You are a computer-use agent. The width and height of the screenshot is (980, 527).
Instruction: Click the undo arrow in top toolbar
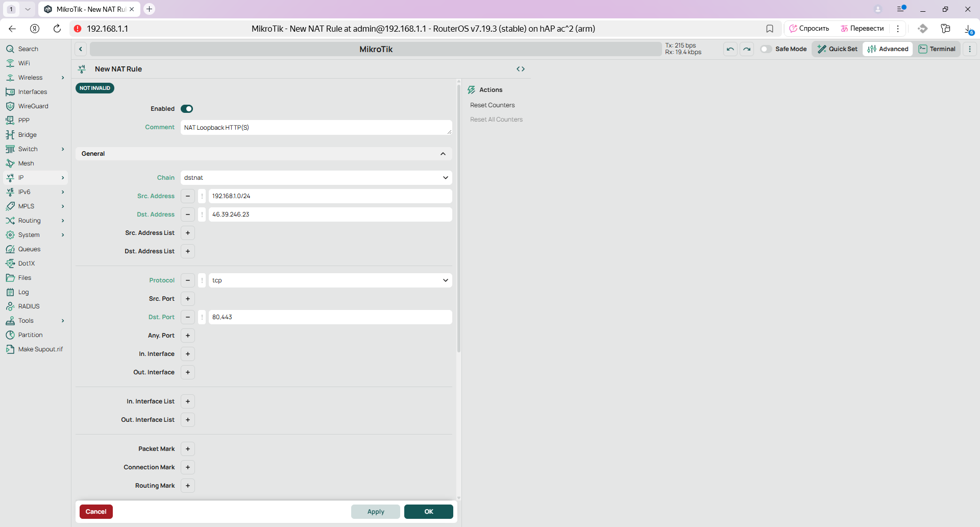click(730, 49)
